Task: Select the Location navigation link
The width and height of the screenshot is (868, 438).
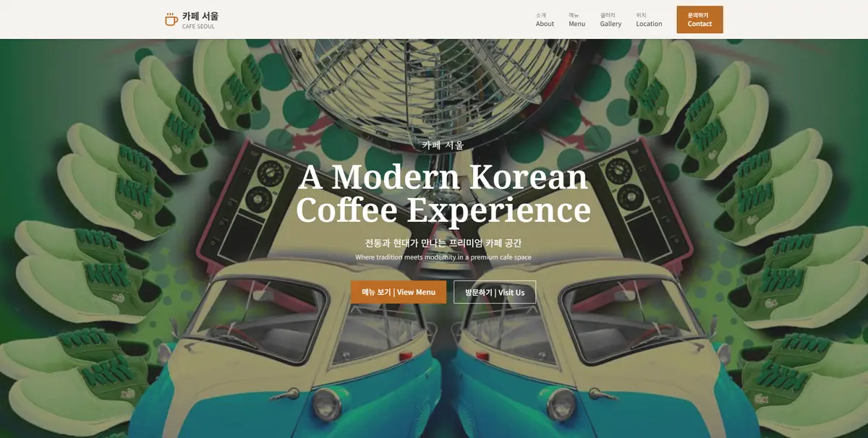Action: point(649,20)
